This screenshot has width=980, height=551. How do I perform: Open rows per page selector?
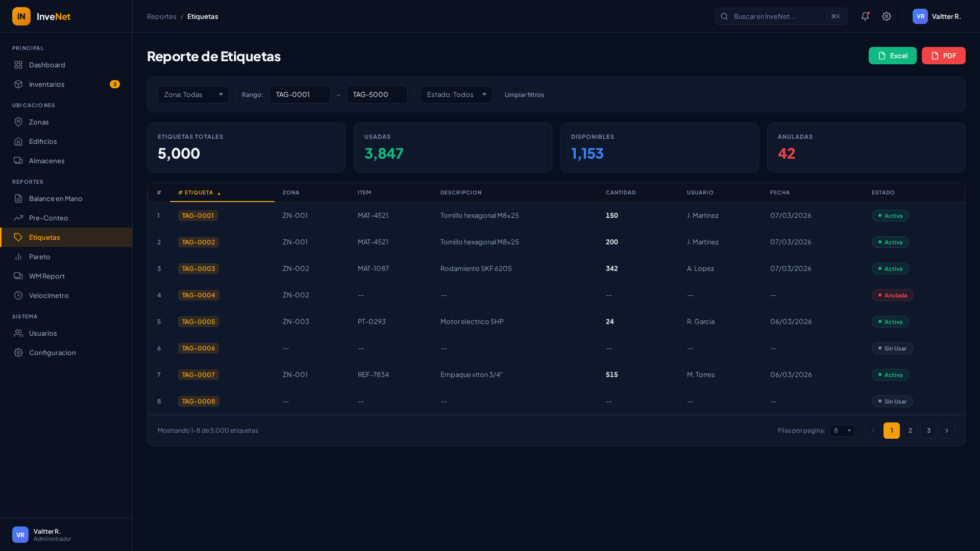pos(842,431)
